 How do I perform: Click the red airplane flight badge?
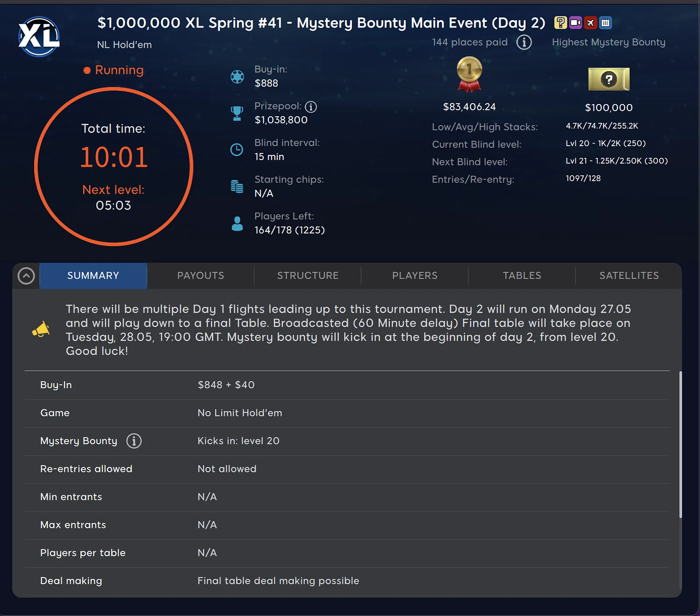point(591,23)
